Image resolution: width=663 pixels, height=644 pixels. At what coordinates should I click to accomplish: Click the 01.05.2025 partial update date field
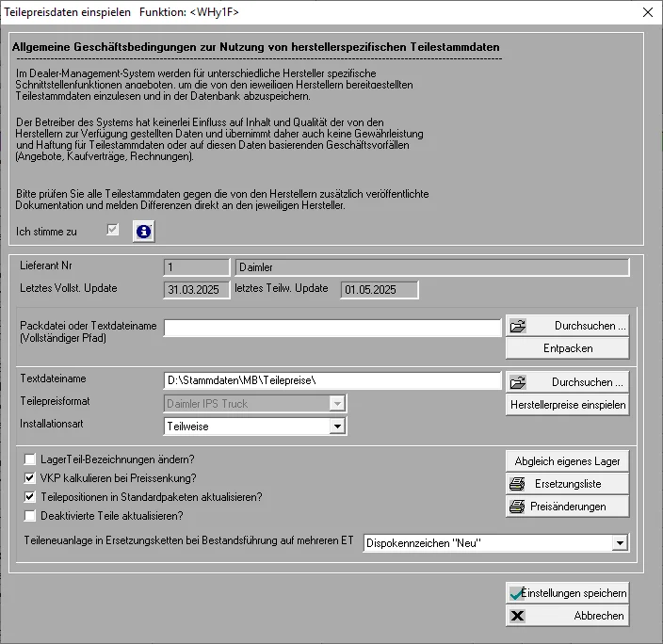[x=380, y=290]
